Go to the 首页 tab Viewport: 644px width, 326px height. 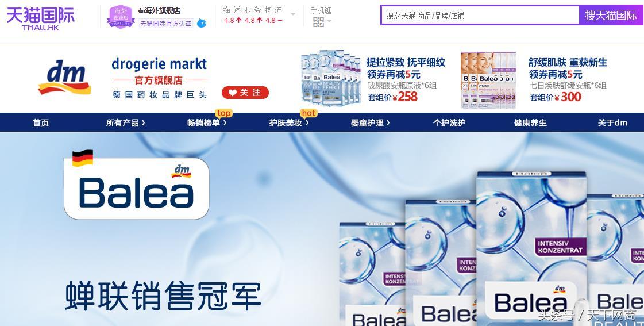[x=41, y=122]
